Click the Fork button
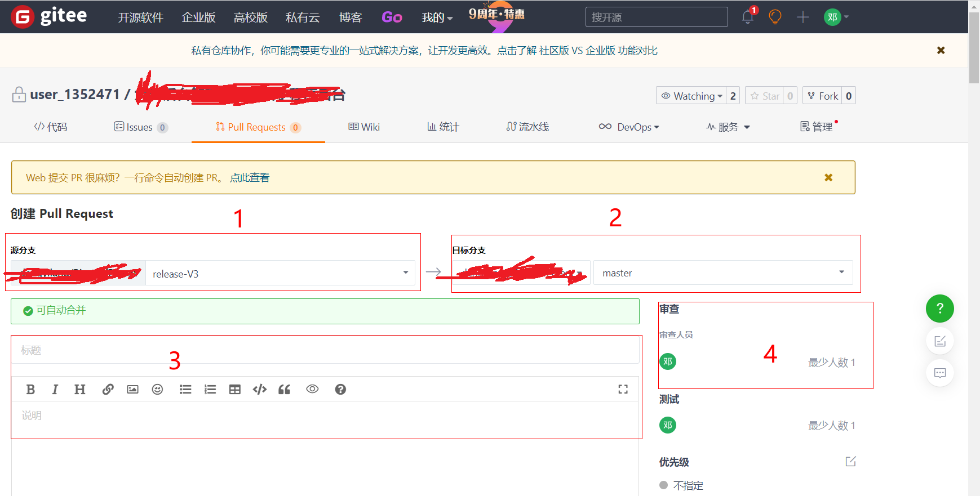The width and height of the screenshot is (980, 496). (x=823, y=96)
